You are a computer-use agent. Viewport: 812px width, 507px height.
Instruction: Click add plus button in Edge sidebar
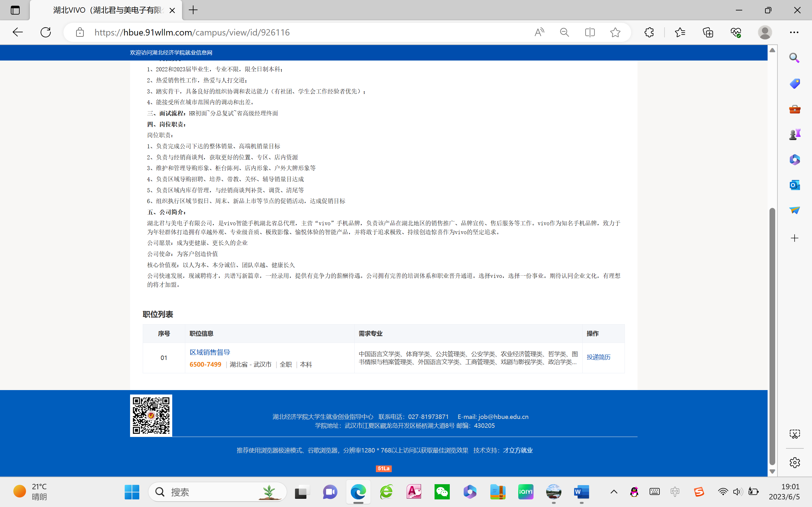(794, 238)
